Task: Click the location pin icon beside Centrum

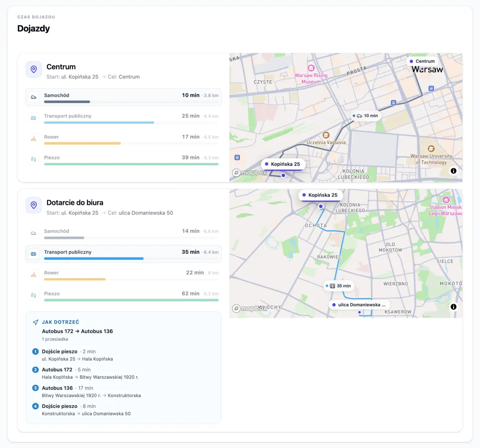Action: tap(34, 69)
